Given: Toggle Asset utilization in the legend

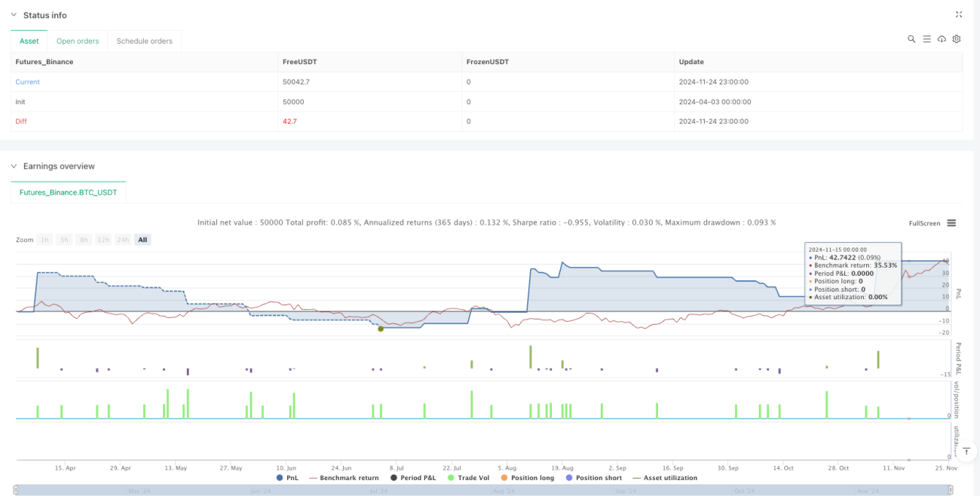Looking at the screenshot, I should click(665, 478).
